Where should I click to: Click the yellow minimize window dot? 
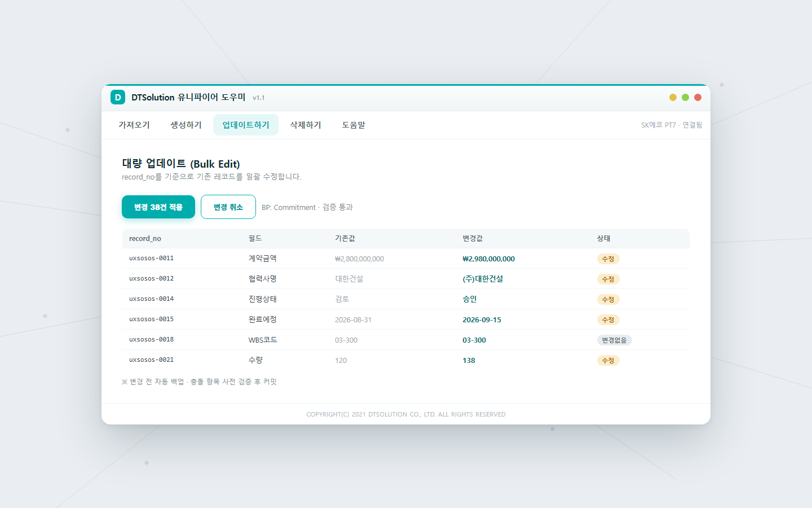pyautogui.click(x=673, y=97)
